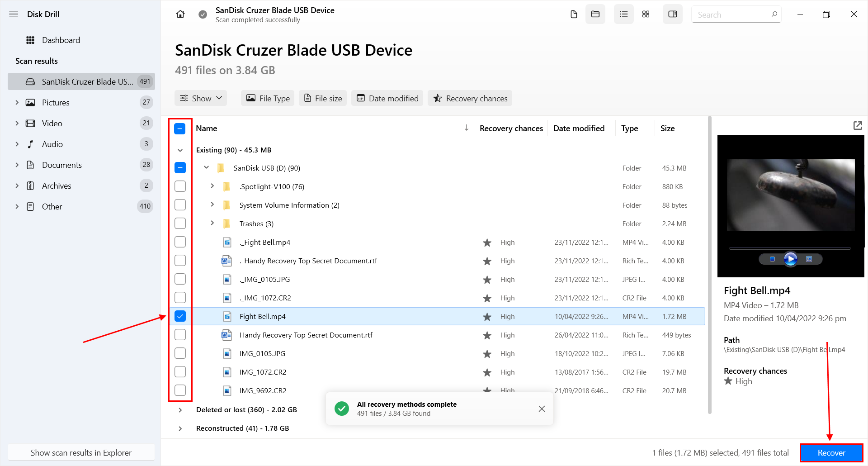The width and height of the screenshot is (868, 466).
Task: Dismiss the recovery complete notification
Action: [x=542, y=409]
